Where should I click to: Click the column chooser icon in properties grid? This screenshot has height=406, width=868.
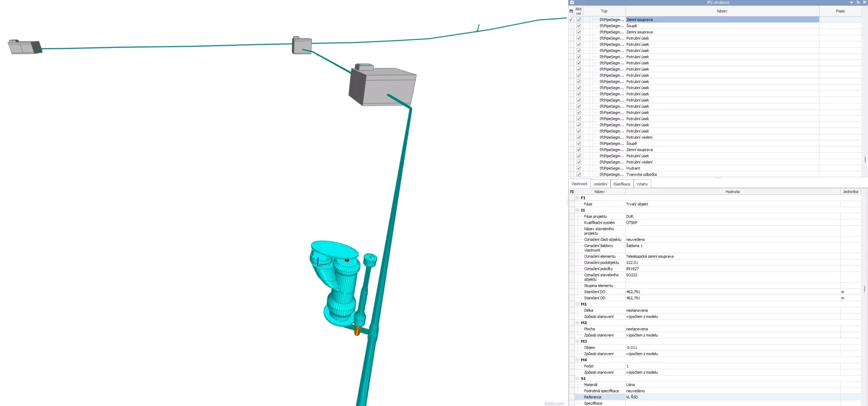click(x=572, y=192)
